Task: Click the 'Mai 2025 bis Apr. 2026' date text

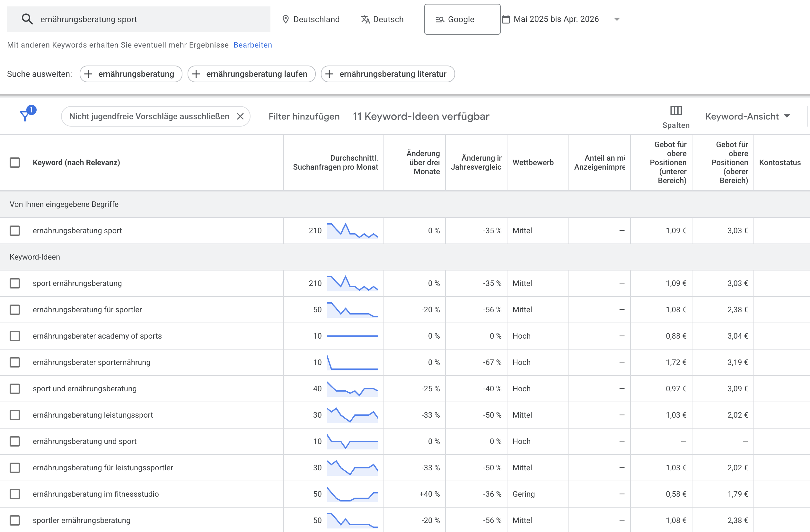Action: pos(556,19)
